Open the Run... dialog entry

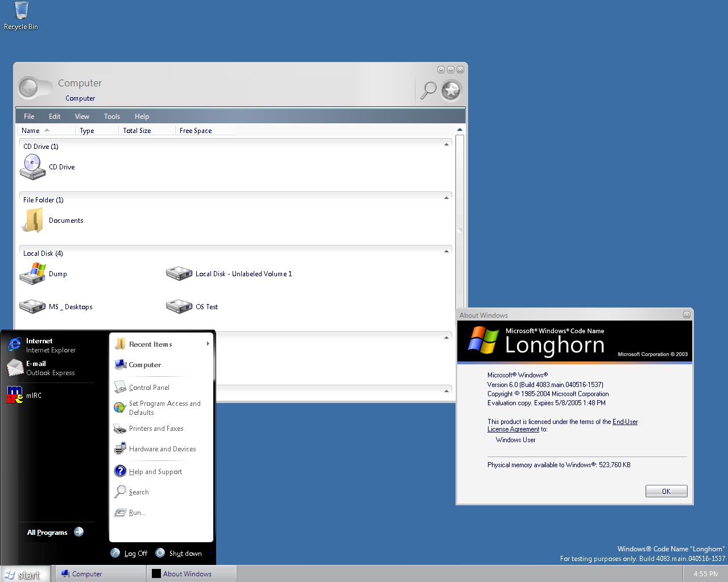pyautogui.click(x=130, y=513)
